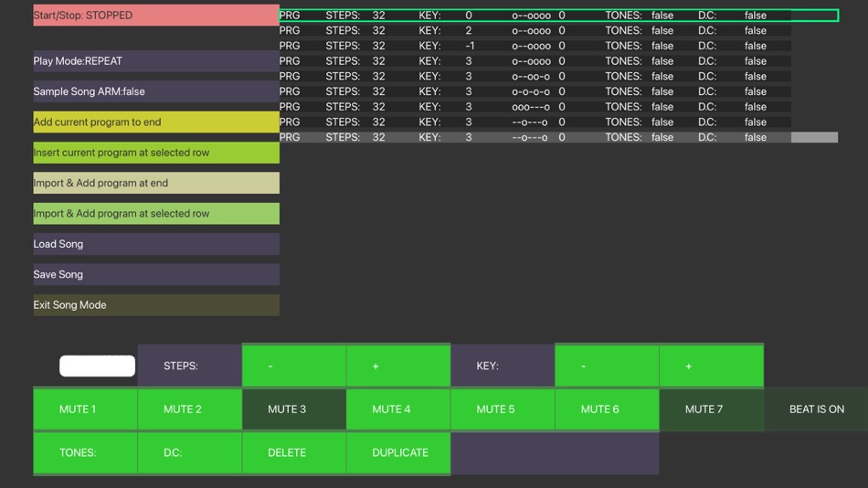The width and height of the screenshot is (868, 488).
Task: Select the first row with pattern --o---o
Action: [x=535, y=122]
